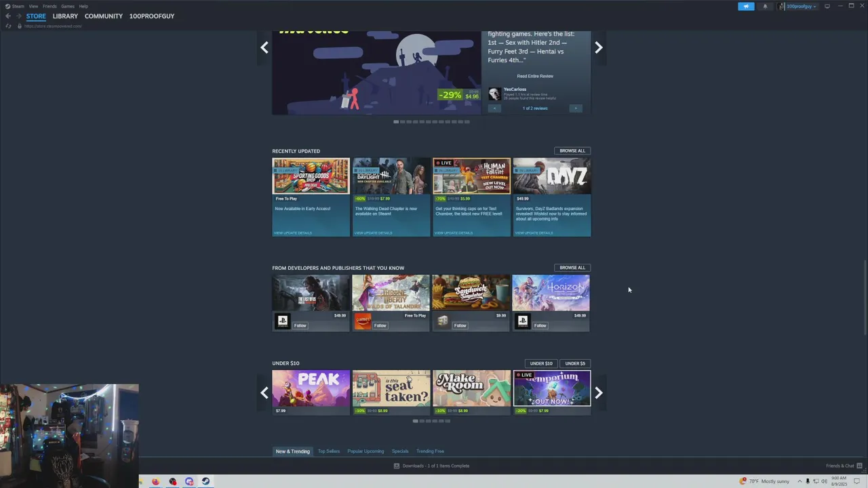Image resolution: width=868 pixels, height=488 pixels.
Task: Open Windows notification center icon
Action: pos(856,481)
